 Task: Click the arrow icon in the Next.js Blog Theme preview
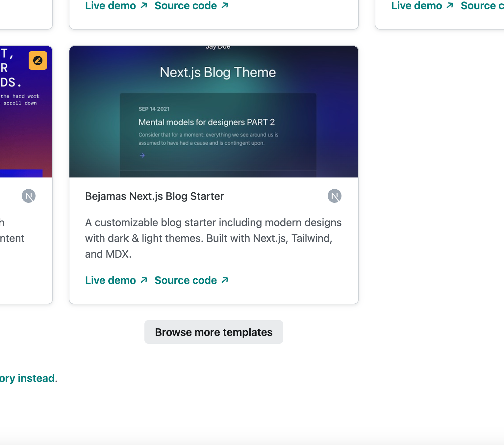(142, 155)
